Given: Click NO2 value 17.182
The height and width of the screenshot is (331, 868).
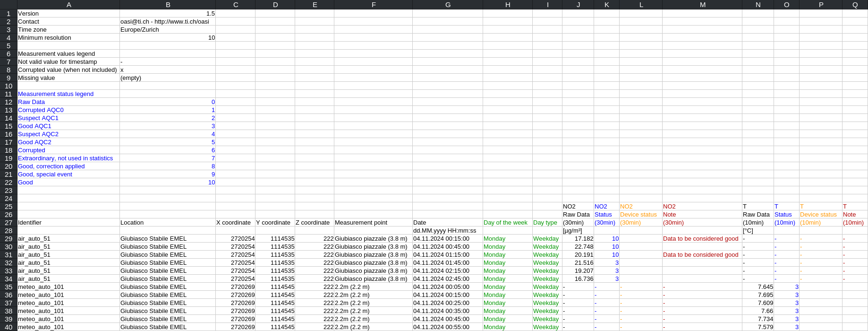Looking at the screenshot, I should [578, 239].
